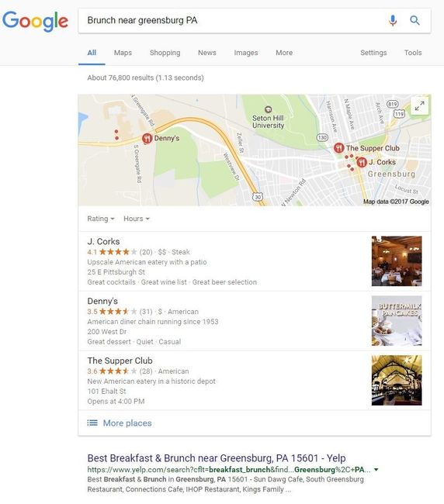The image size is (444, 504).
Task: Open the More places list icon
Action: tap(92, 423)
